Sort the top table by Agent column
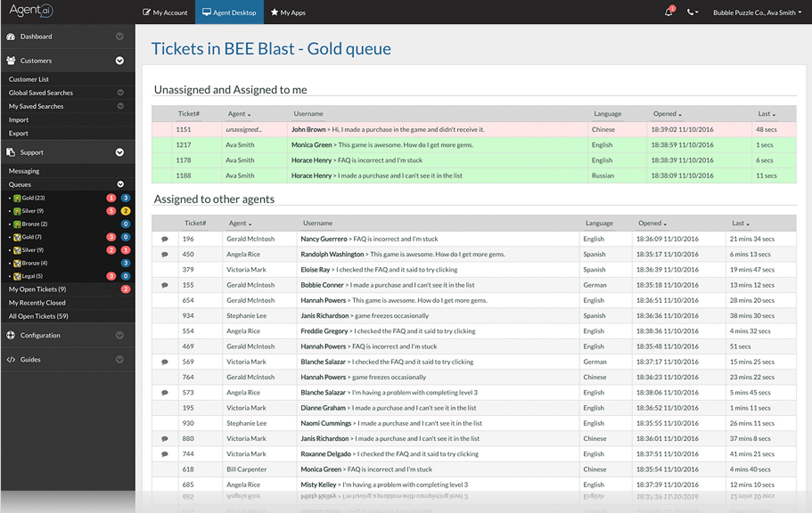Viewport: 812px width, 513px height. (x=239, y=114)
